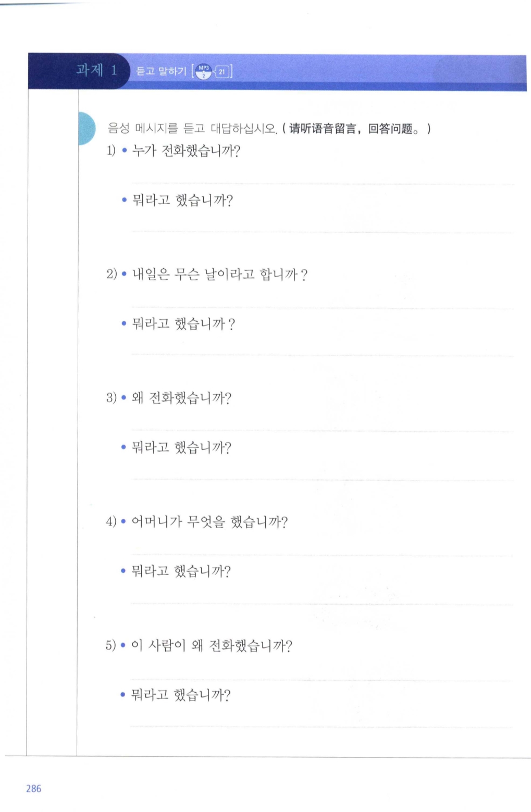Click answer line under 내일은 무슨 날이라고 합니까
This screenshot has height=812, width=531.
pyautogui.click(x=322, y=308)
